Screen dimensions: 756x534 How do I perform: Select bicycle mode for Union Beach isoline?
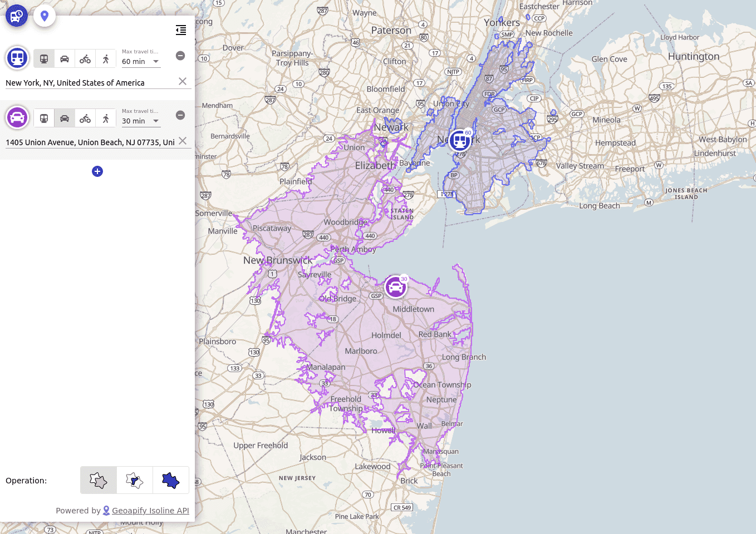85,118
